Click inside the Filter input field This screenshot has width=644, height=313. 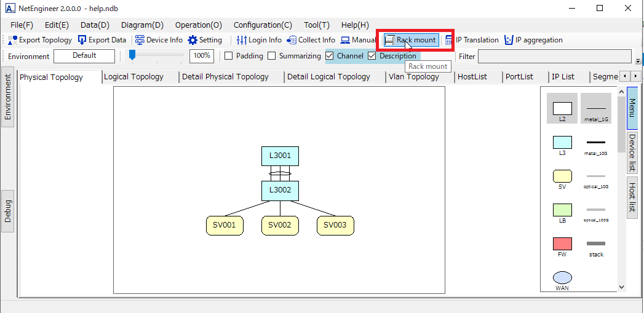coord(554,57)
